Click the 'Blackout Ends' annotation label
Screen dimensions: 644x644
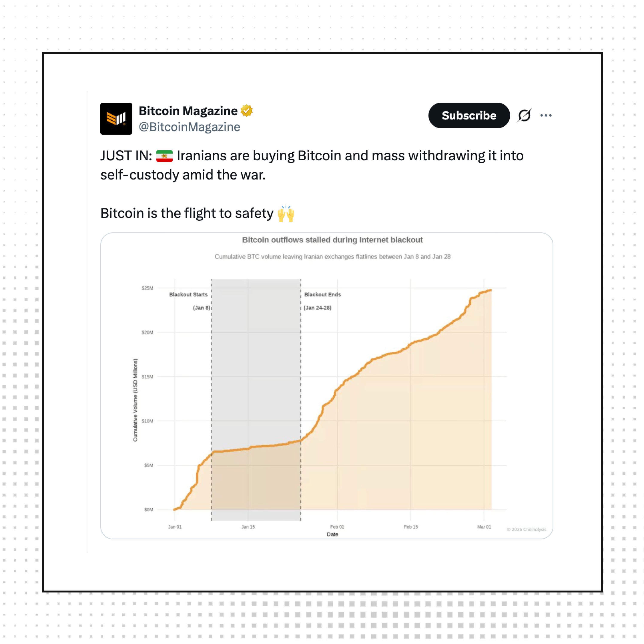(322, 295)
